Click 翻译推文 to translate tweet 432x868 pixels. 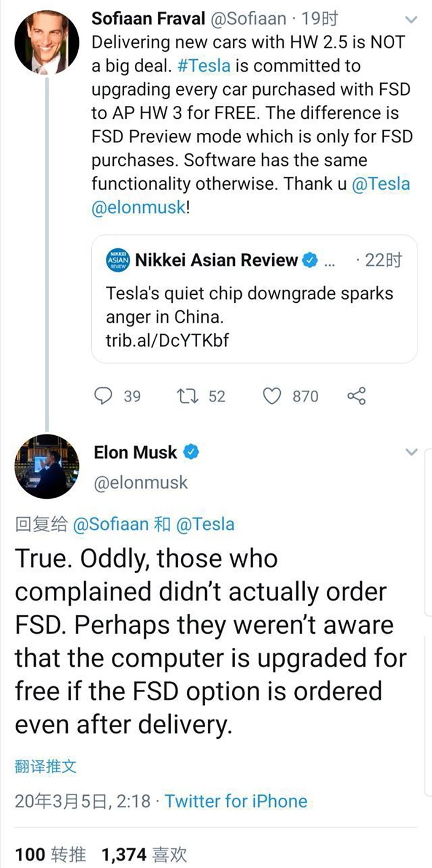(x=45, y=766)
